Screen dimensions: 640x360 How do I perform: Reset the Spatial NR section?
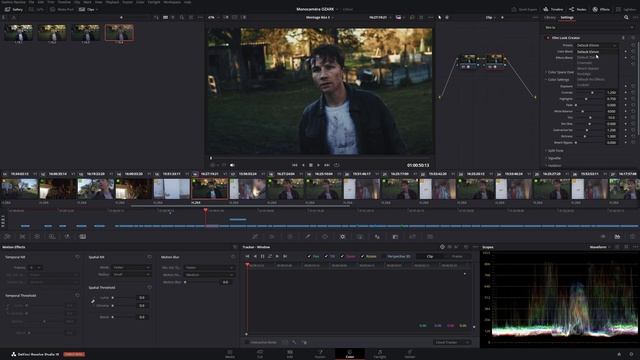point(149,257)
